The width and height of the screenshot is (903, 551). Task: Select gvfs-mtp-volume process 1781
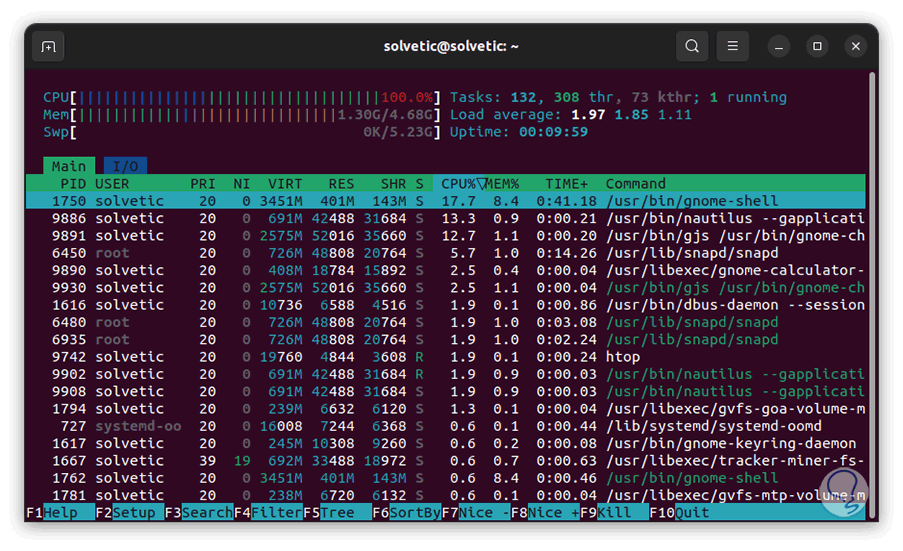click(x=445, y=495)
